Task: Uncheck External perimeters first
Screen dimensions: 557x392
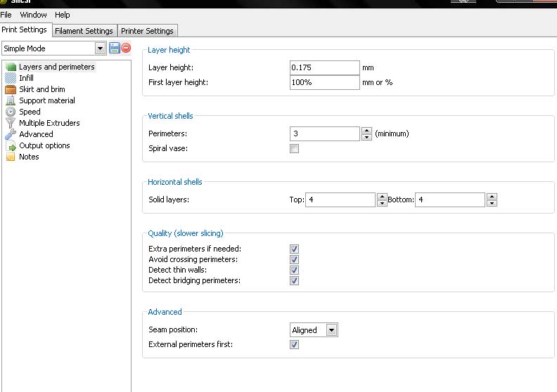Action: (294, 344)
